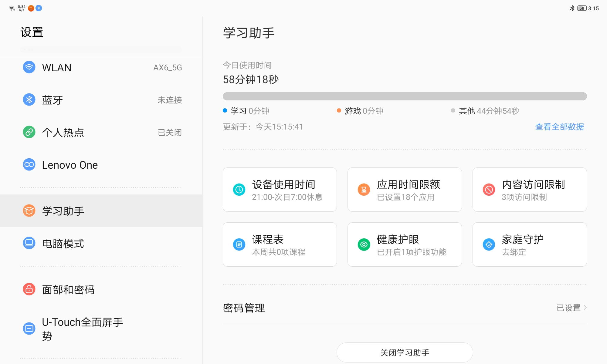Click the chevron next to 已设置
Screen dimensions: 607x364
click(585, 308)
